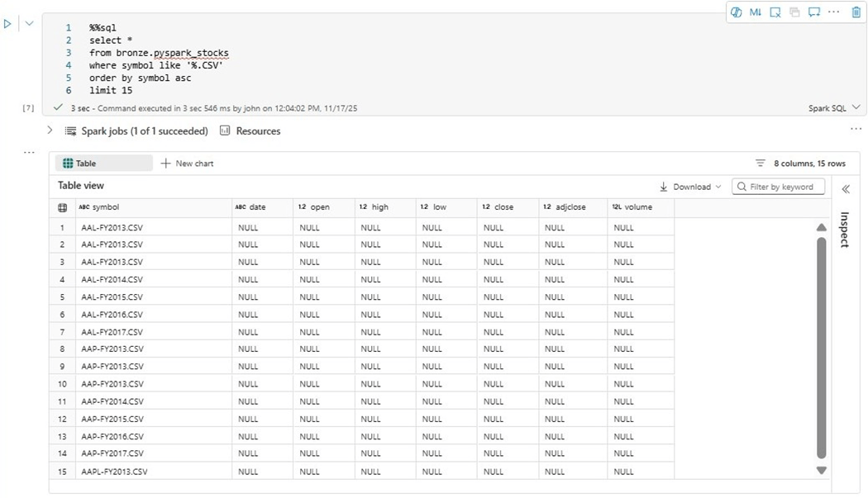
Task: Delete the cell with the trash icon
Action: pos(856,12)
